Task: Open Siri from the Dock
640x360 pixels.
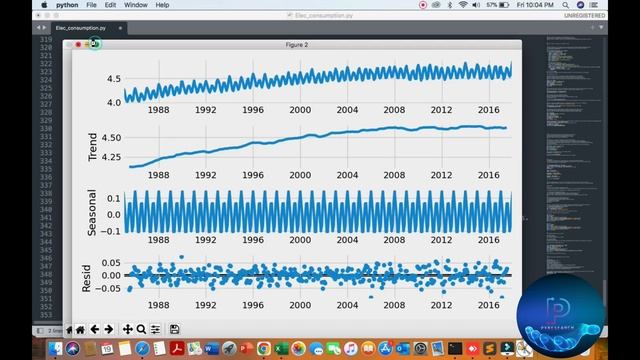Action: [73, 349]
